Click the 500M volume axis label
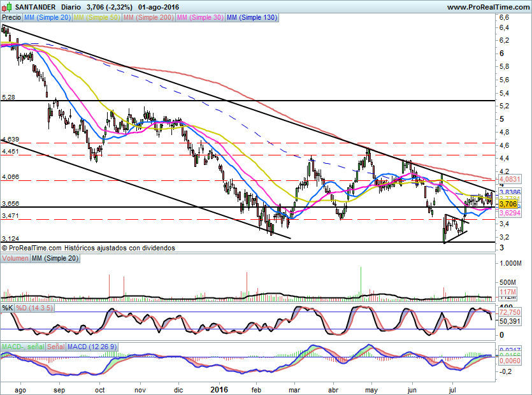532x395 pixels. point(508,282)
